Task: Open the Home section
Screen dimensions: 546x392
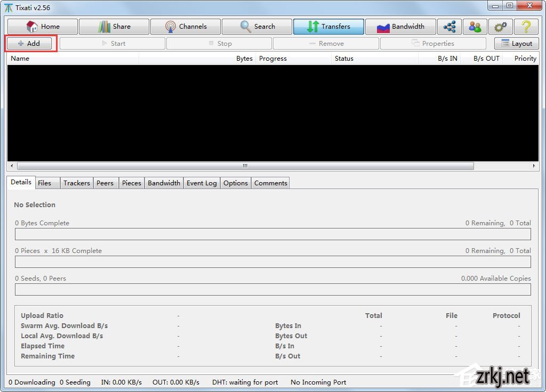Action: (x=43, y=27)
